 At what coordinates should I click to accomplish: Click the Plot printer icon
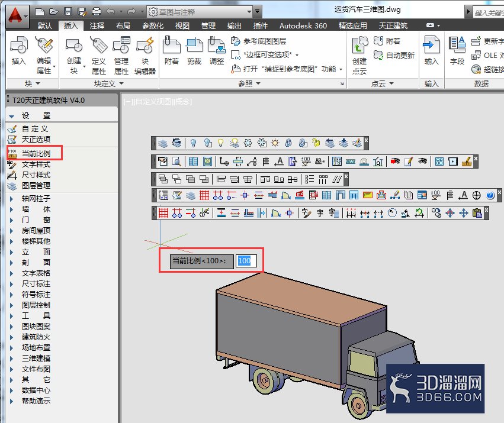click(97, 12)
